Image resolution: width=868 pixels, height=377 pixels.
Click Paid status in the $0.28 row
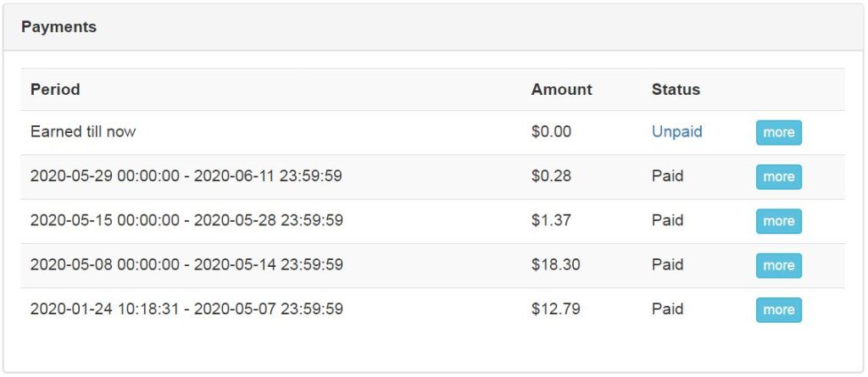(667, 176)
